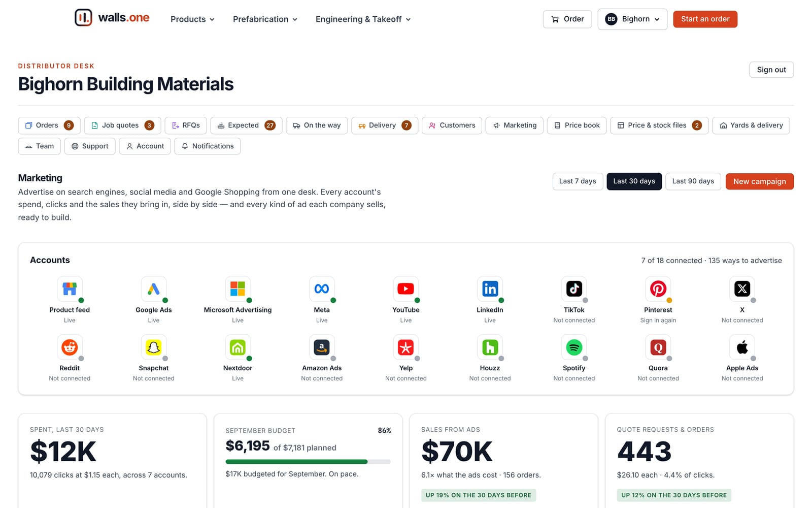812x508 pixels.
Task: Open the Bighorn account dropdown
Action: (x=632, y=19)
